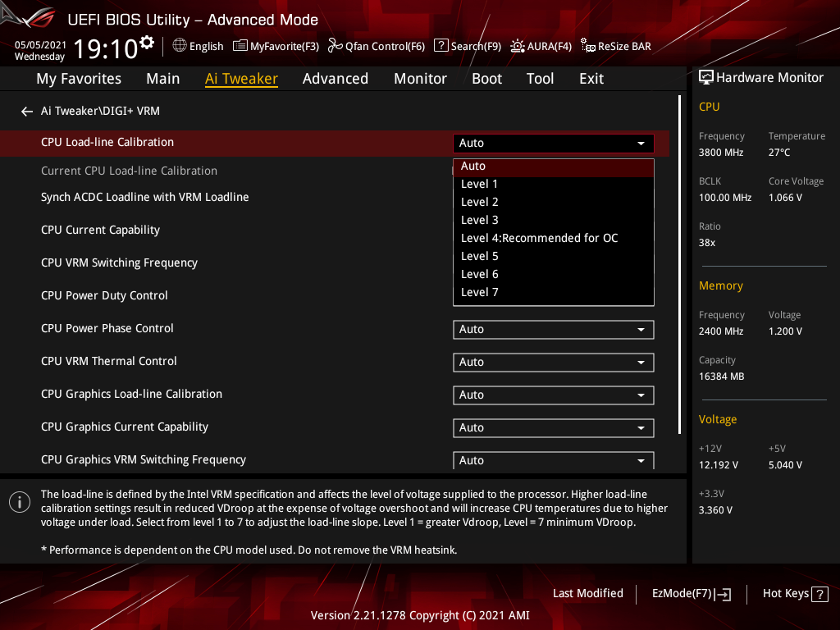Click Last Modified button
Image resolution: width=840 pixels, height=630 pixels.
pyautogui.click(x=587, y=594)
